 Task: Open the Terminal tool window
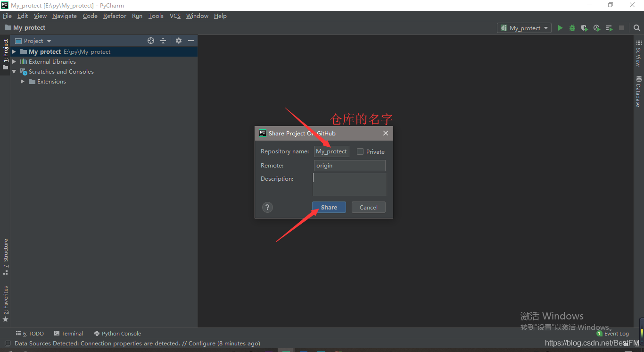tap(68, 334)
